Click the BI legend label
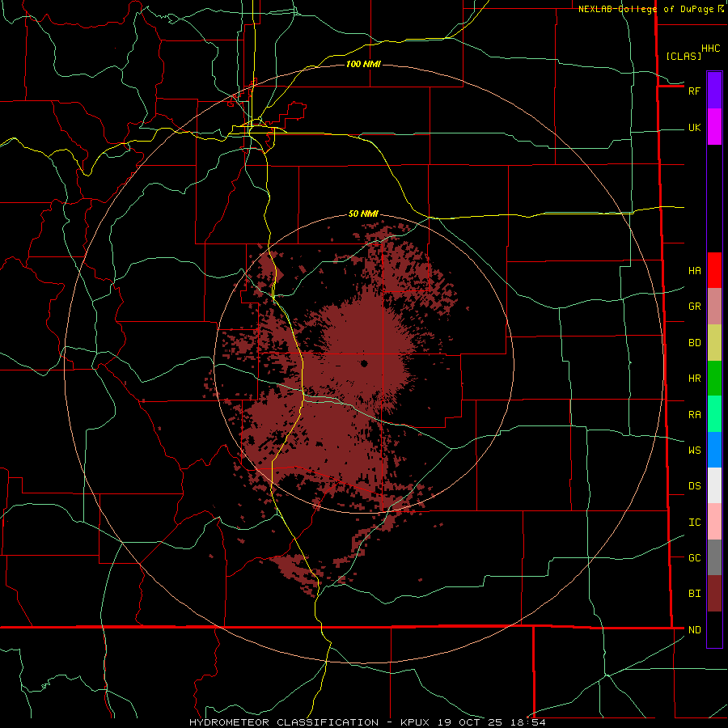Image resolution: width=728 pixels, height=728 pixels. coord(694,594)
